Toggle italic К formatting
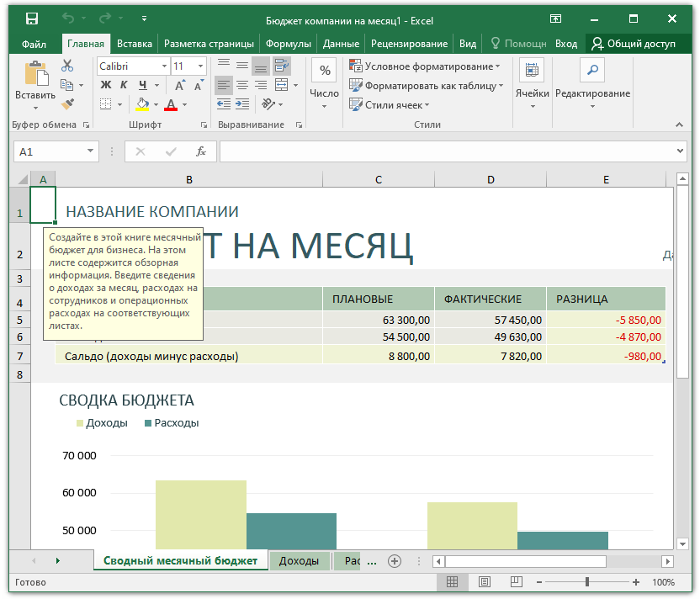The width and height of the screenshot is (700, 599). (x=125, y=85)
